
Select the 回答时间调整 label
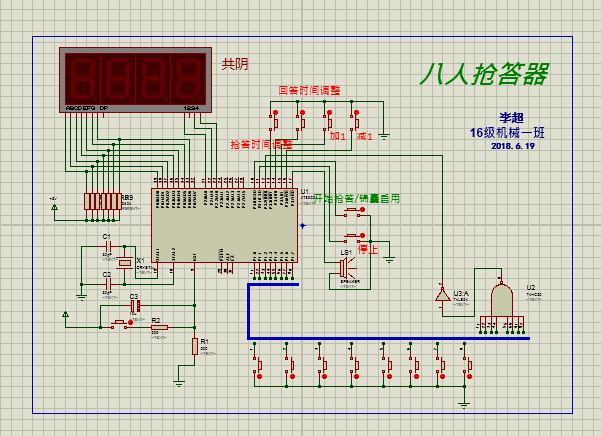(309, 90)
